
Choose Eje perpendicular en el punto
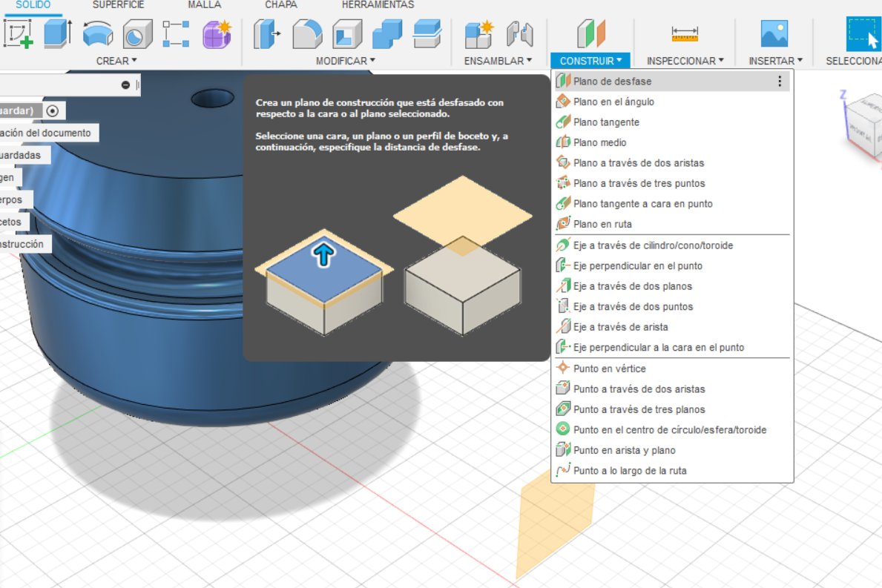tap(672, 266)
